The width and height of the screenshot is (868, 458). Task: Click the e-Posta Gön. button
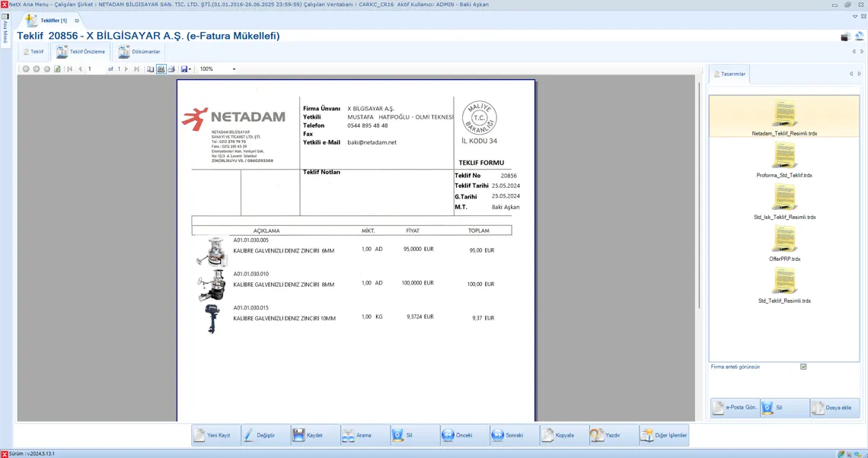point(735,408)
